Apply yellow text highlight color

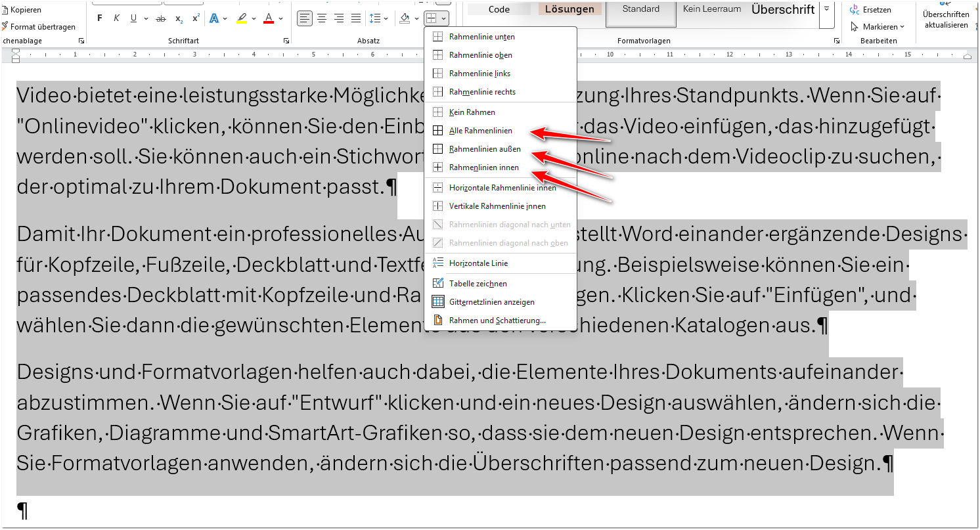click(242, 18)
